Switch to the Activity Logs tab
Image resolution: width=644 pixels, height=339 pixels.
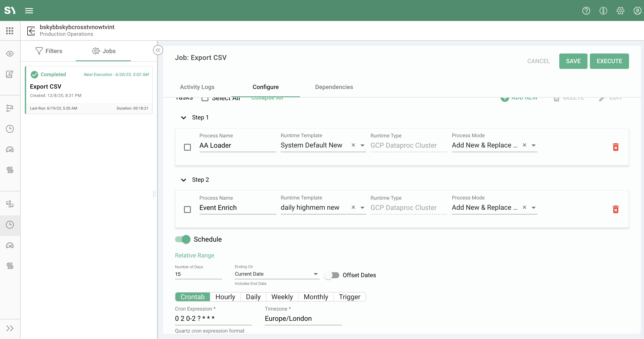coord(197,87)
